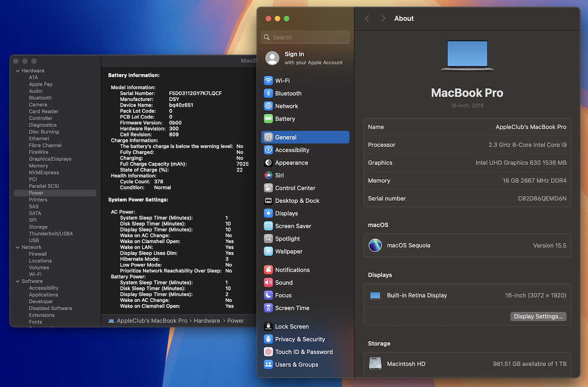Select Power in System Information sidebar
Viewport: 588px width, 387px height.
tap(55, 193)
